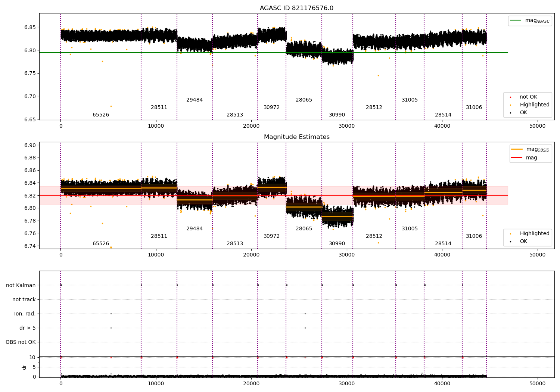This screenshot has width=560, height=392.
Task: Click the 6.65 y-tick in the top plot
Action: [x=30, y=119]
